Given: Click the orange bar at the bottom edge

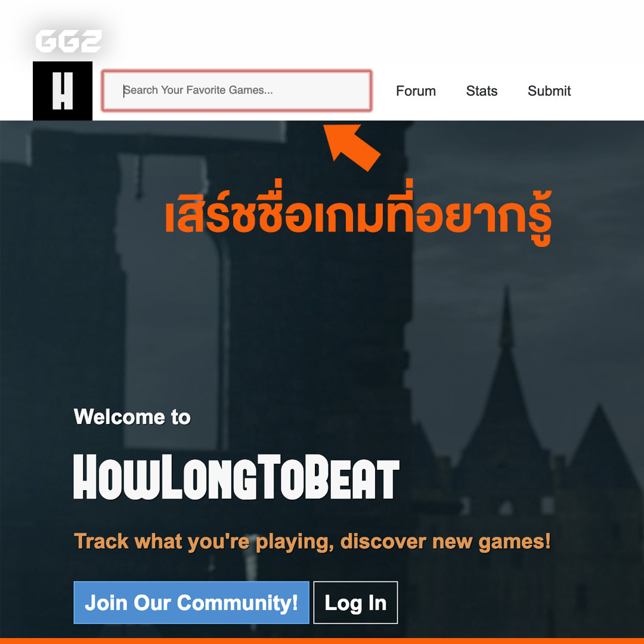Looking at the screenshot, I should (322, 641).
